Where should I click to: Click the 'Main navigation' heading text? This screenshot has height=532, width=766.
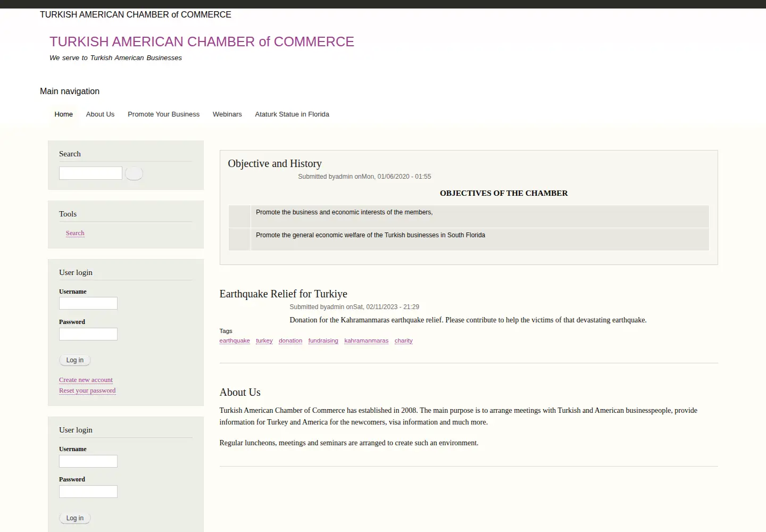point(70,92)
